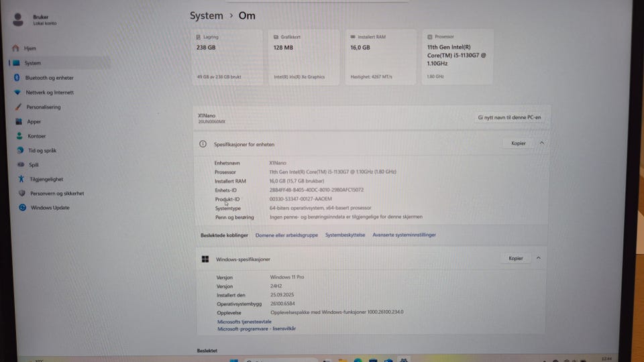This screenshot has height=362, width=644.
Task: Click the Enhets-ID value
Action: (x=316, y=190)
